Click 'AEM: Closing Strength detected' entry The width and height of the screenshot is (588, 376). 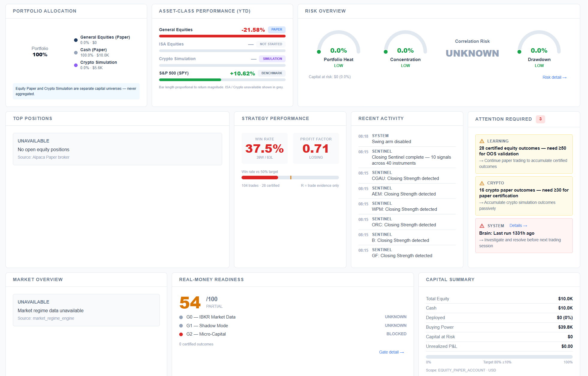point(407,191)
